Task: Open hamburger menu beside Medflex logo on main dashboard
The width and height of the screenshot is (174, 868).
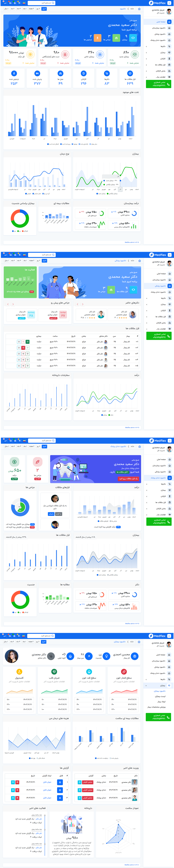Action: pyautogui.click(x=170, y=3)
